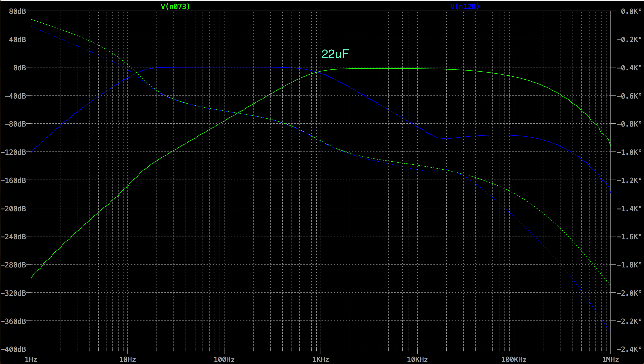Click the 10Hz frequency axis label
The image size is (644, 364).
click(128, 359)
